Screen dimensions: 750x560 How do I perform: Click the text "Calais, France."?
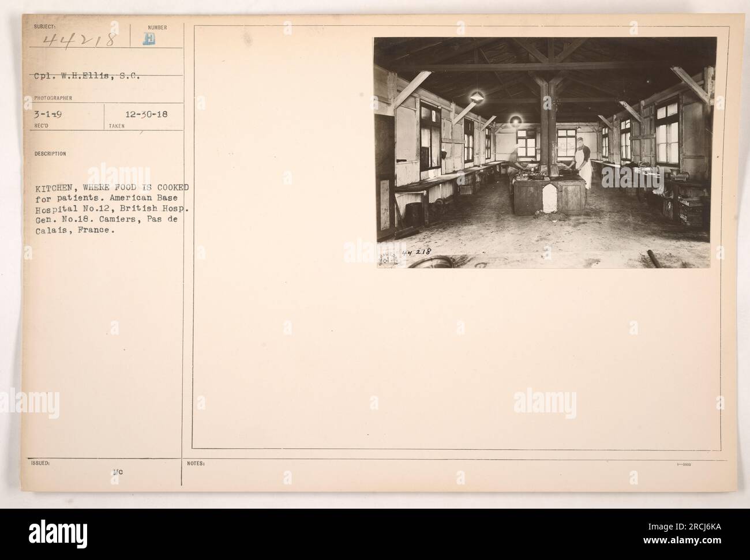click(x=74, y=230)
